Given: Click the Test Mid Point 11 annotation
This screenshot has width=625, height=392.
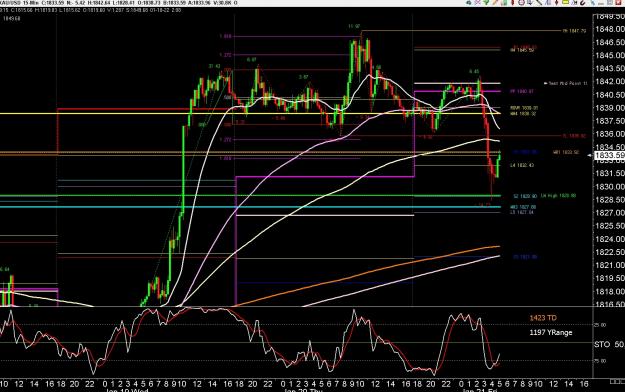Looking at the screenshot, I should pyautogui.click(x=566, y=83).
